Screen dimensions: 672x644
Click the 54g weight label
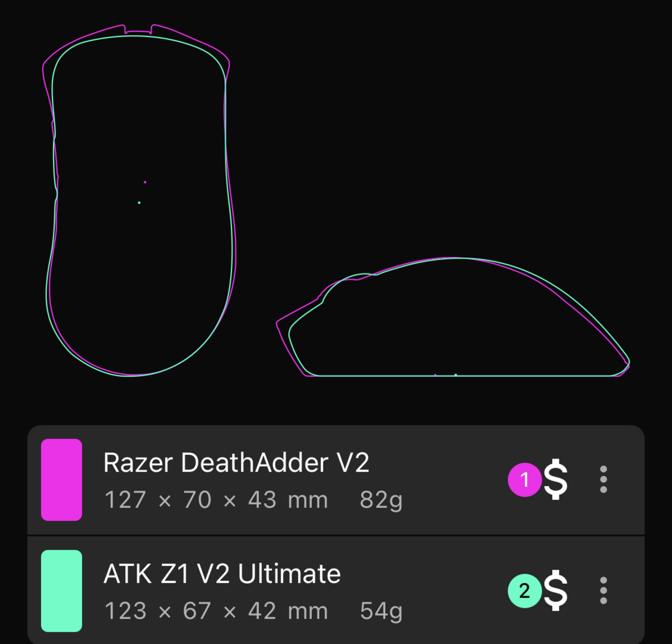point(381,611)
